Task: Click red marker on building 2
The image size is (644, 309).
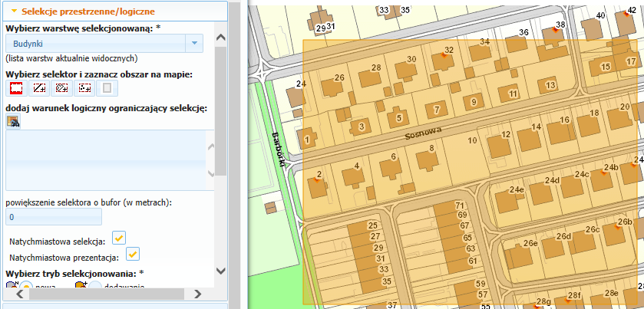Action: tap(316, 179)
